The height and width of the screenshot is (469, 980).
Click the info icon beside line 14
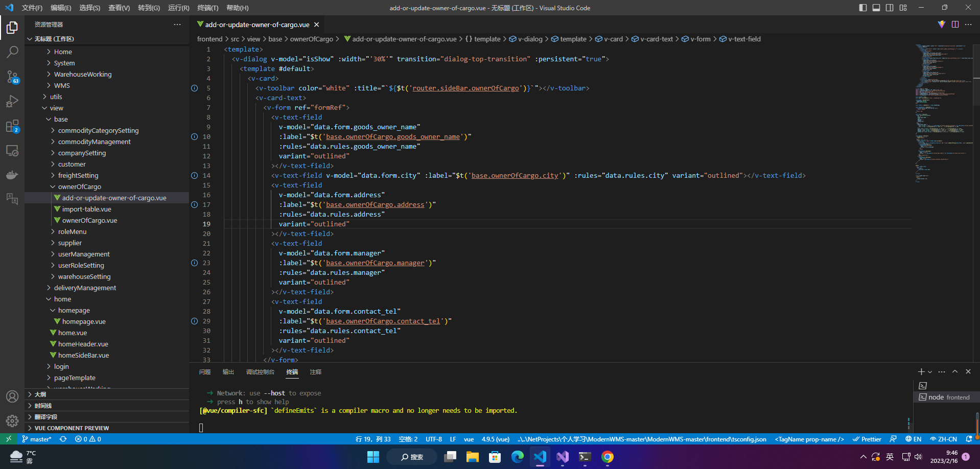(194, 176)
